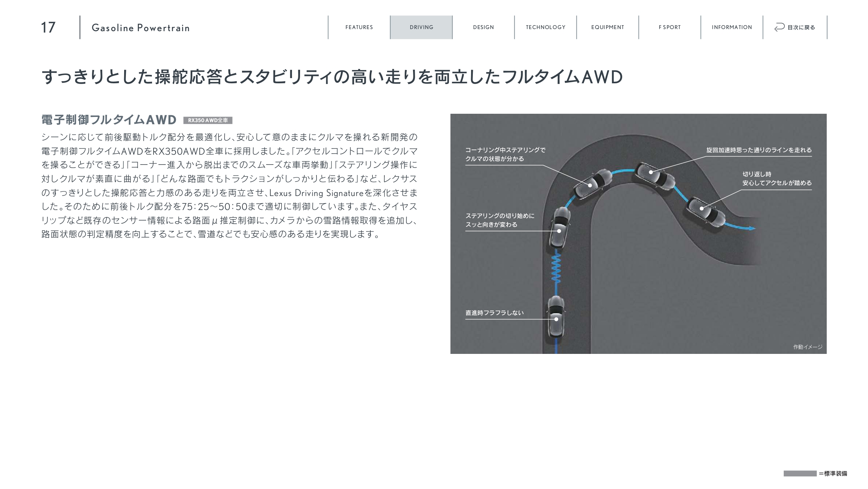Go to the TECHNOLOGY tab
This screenshot has width=868, height=489.
point(545,27)
